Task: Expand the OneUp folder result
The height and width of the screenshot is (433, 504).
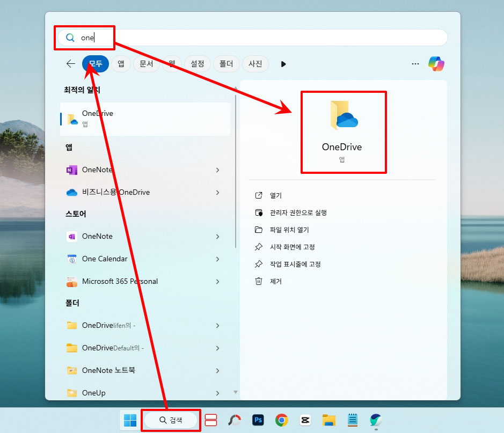Action: pos(217,393)
